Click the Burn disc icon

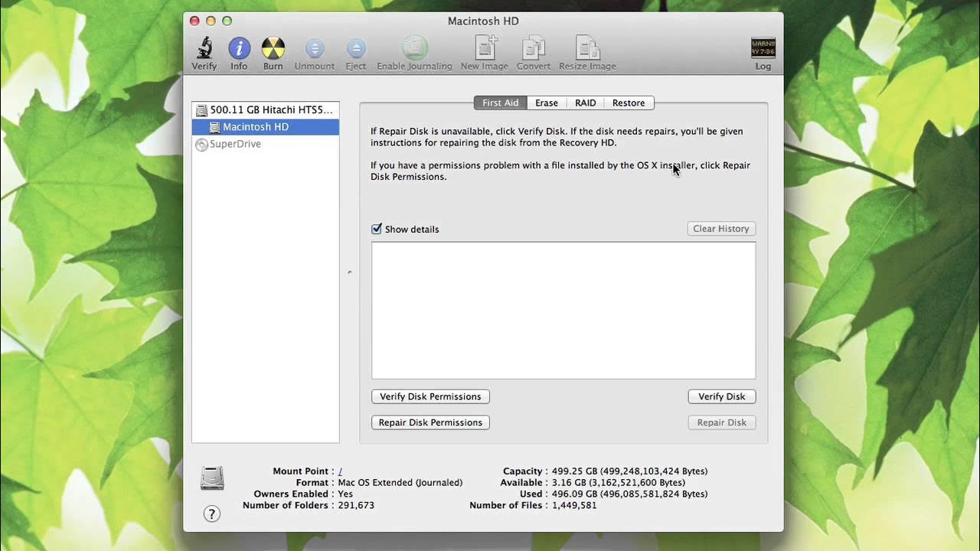pos(273,48)
